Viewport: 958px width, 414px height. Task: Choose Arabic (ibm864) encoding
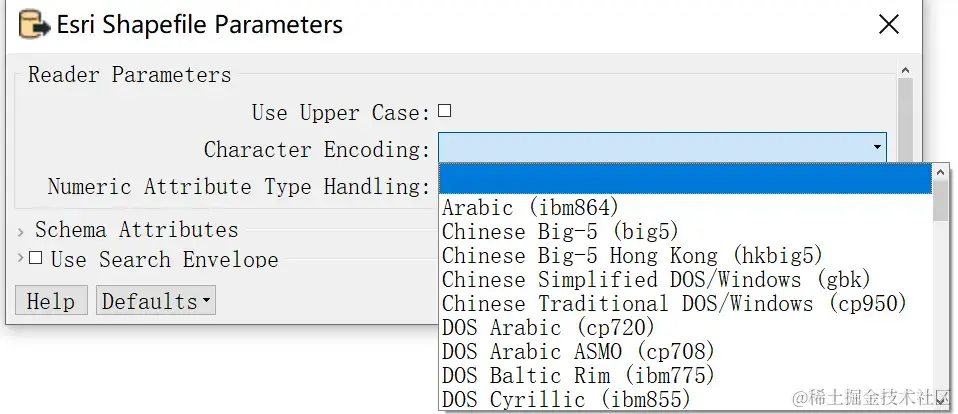pos(530,208)
